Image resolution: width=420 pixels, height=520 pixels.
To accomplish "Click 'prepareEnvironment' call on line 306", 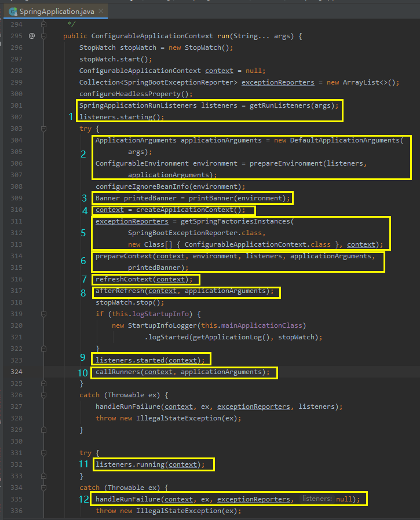I will pyautogui.click(x=286, y=163).
